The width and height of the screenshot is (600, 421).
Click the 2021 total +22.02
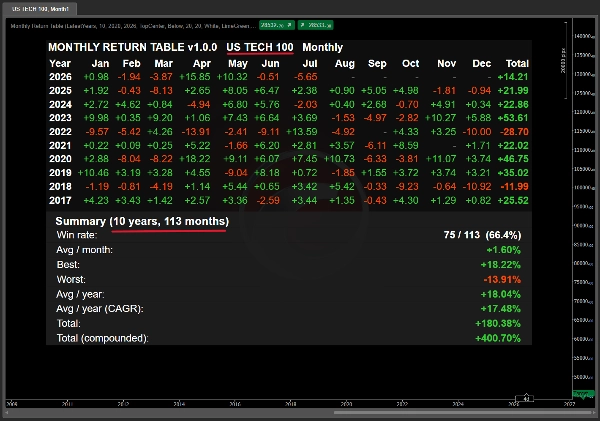click(x=513, y=145)
